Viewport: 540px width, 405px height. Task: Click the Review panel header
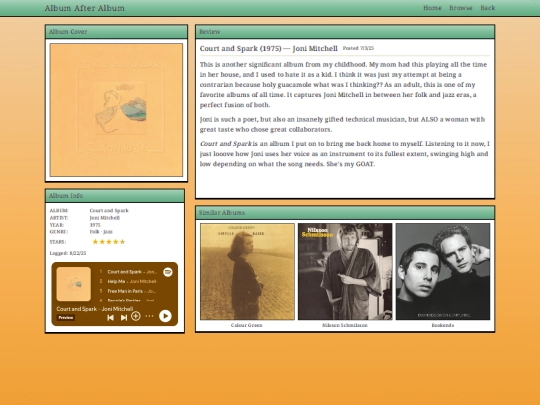tap(345, 32)
